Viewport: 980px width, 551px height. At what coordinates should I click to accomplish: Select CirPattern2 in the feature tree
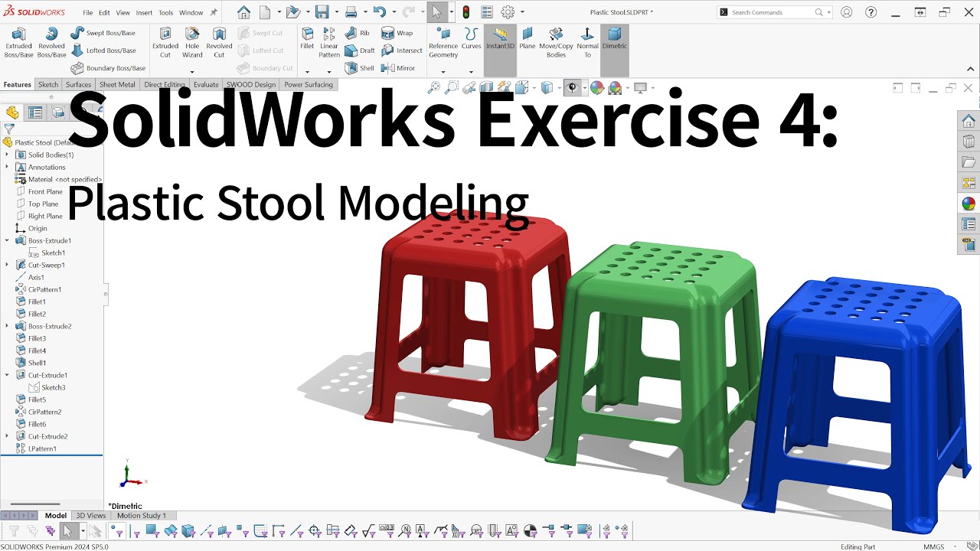44,412
